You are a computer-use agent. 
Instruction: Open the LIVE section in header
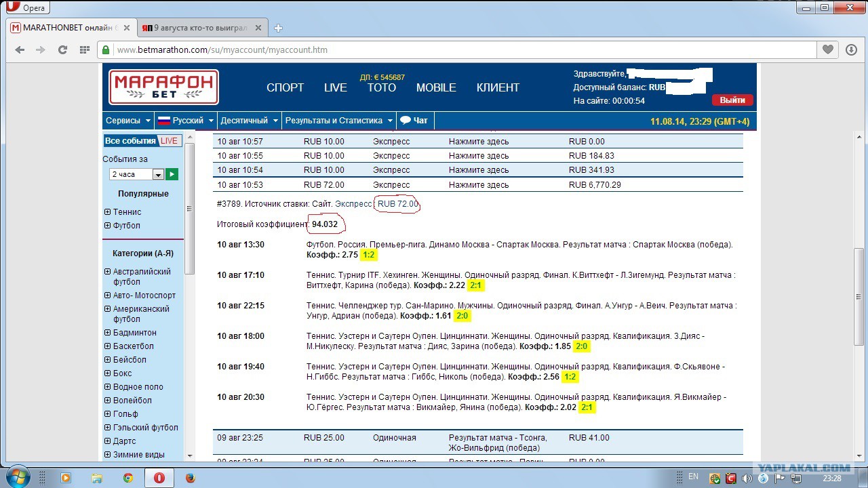click(x=336, y=87)
